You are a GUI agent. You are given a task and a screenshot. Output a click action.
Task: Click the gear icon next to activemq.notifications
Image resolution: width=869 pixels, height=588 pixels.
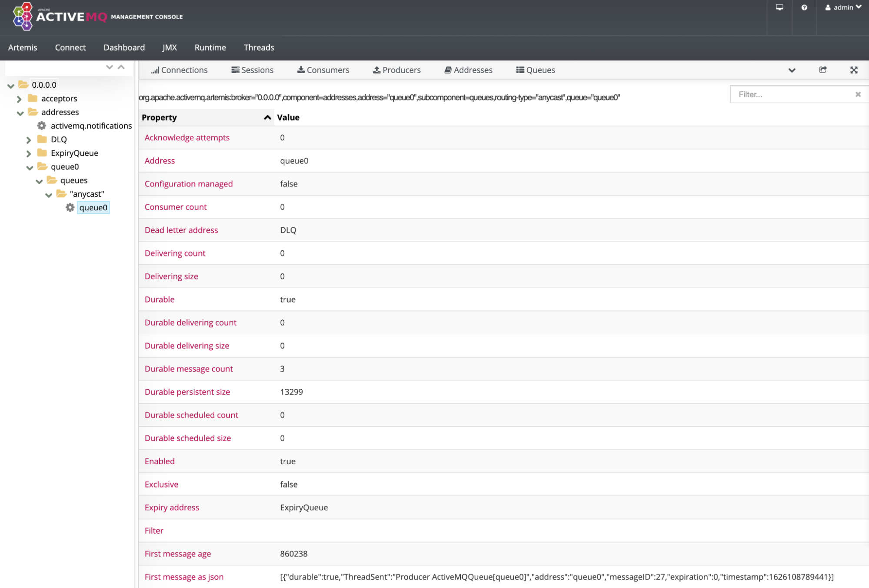tap(41, 126)
